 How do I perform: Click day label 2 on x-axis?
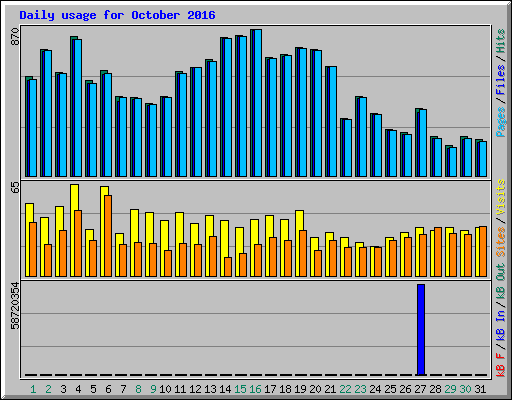(x=48, y=389)
